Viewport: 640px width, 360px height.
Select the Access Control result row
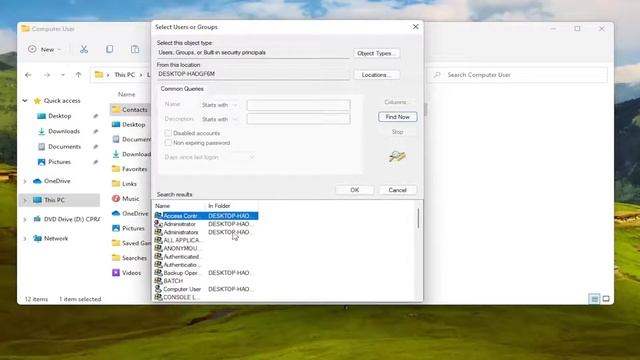(206, 216)
